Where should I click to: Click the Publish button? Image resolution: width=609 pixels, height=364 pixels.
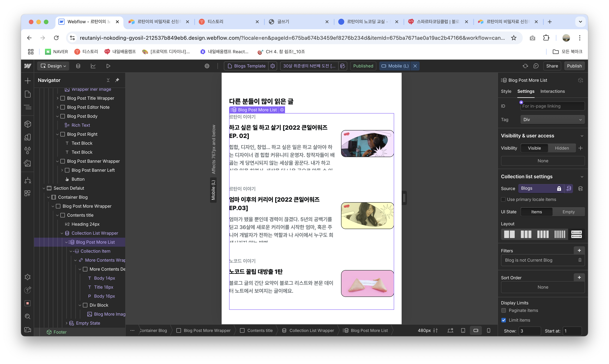pos(574,66)
